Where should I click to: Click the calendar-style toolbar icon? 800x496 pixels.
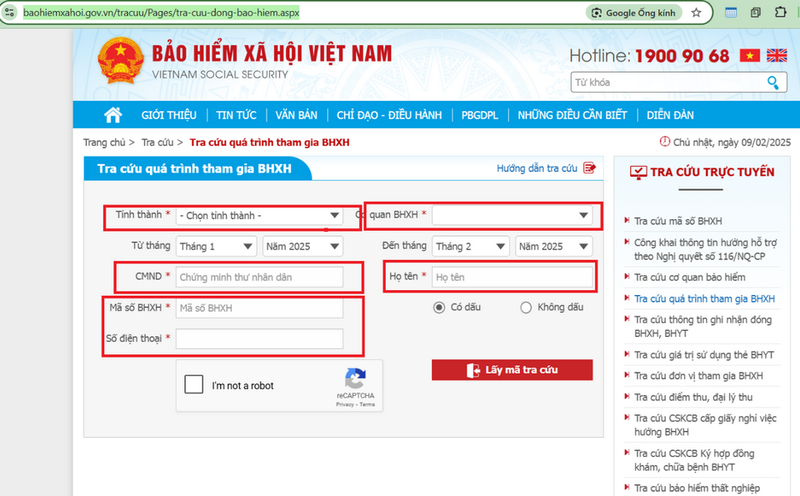(731, 12)
